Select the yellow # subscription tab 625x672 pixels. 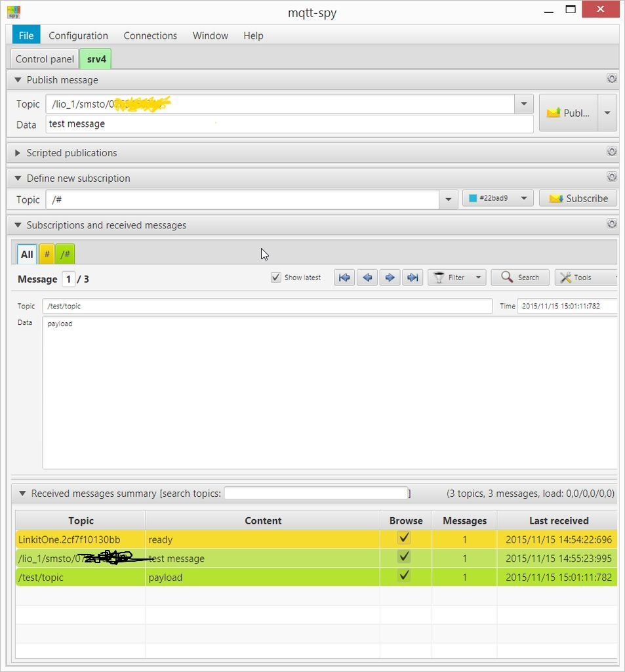coord(47,254)
